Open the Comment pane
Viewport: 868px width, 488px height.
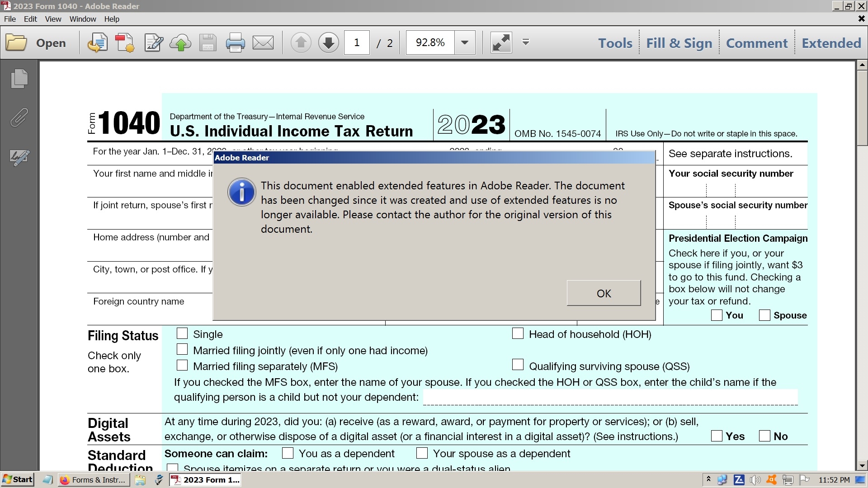757,43
